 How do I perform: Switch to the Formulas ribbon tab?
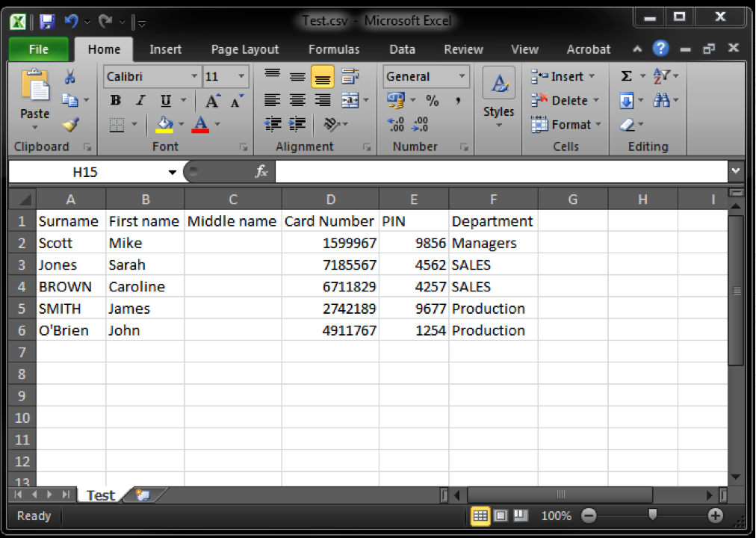click(334, 49)
